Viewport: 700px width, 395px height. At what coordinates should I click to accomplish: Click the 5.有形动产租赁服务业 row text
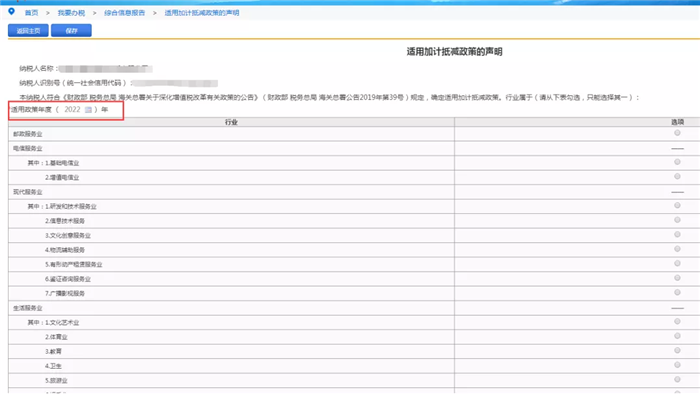pos(74,265)
